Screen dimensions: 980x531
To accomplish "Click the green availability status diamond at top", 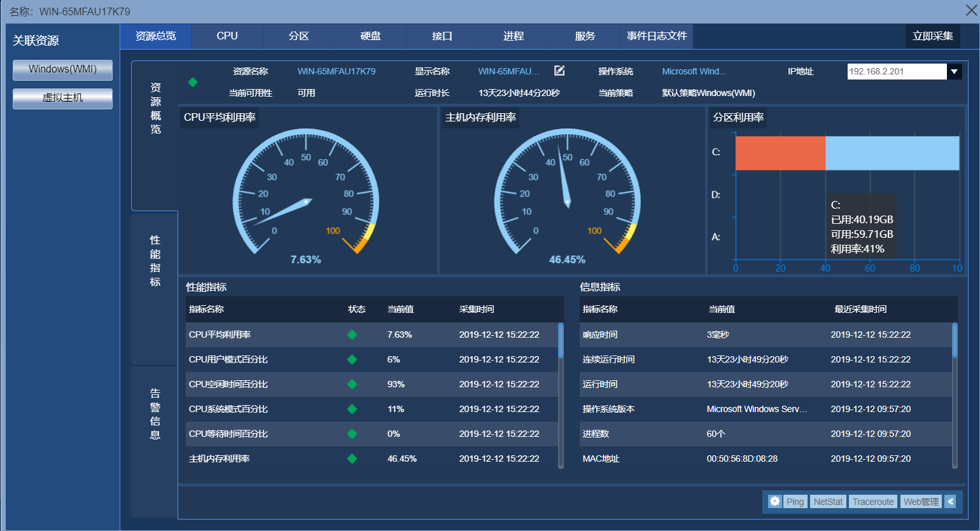I will click(193, 82).
